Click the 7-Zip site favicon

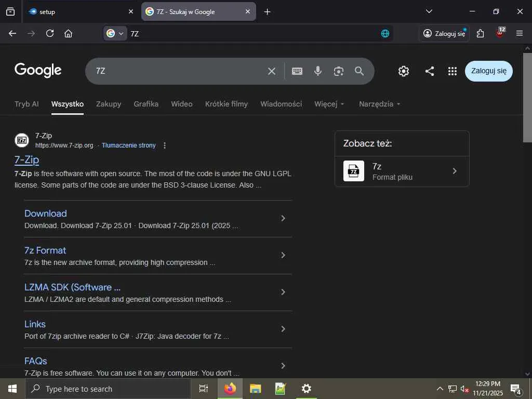22,140
